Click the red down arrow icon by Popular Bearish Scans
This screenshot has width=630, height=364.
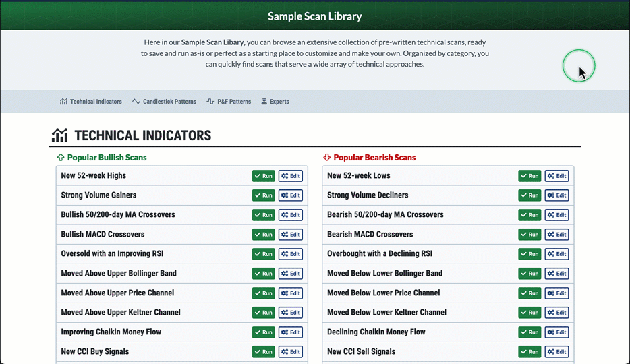327,158
